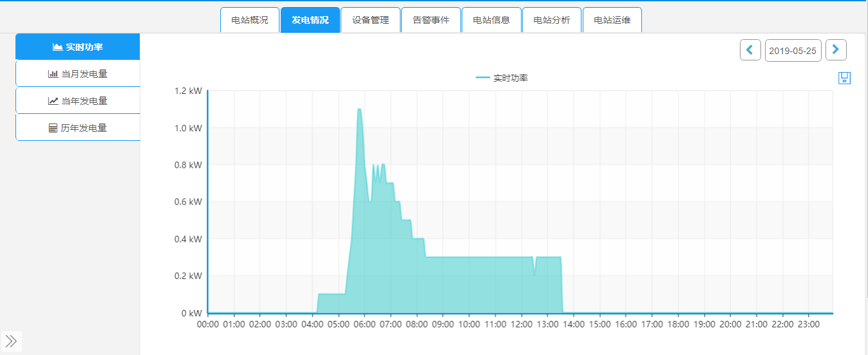Open 当月发电量 sidebar item
The width and height of the screenshot is (868, 355).
tap(78, 74)
